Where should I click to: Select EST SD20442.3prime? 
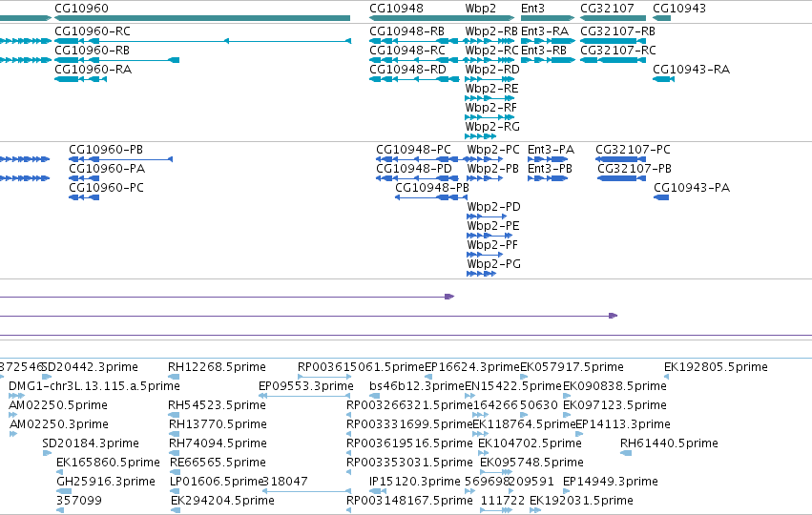point(90,367)
